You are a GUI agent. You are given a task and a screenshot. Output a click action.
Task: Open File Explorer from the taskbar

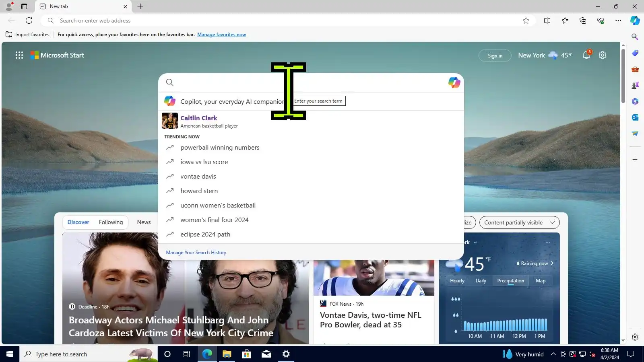[x=227, y=354]
